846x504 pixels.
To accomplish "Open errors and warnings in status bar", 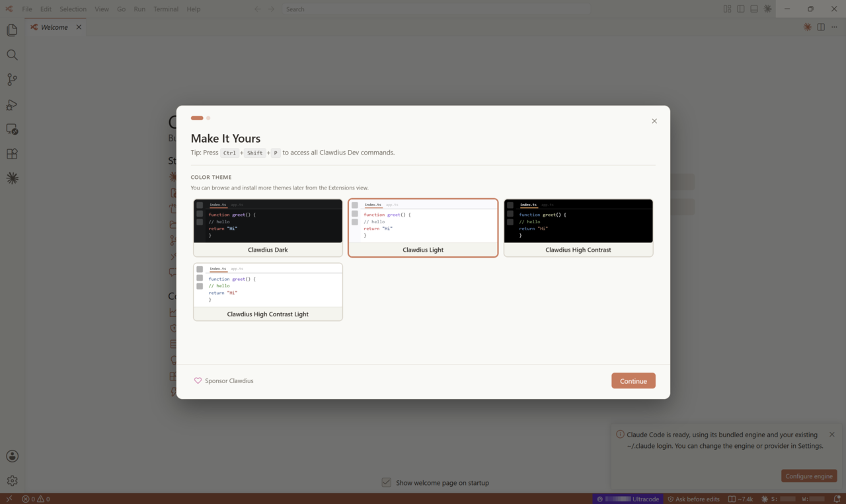I will coord(36,499).
